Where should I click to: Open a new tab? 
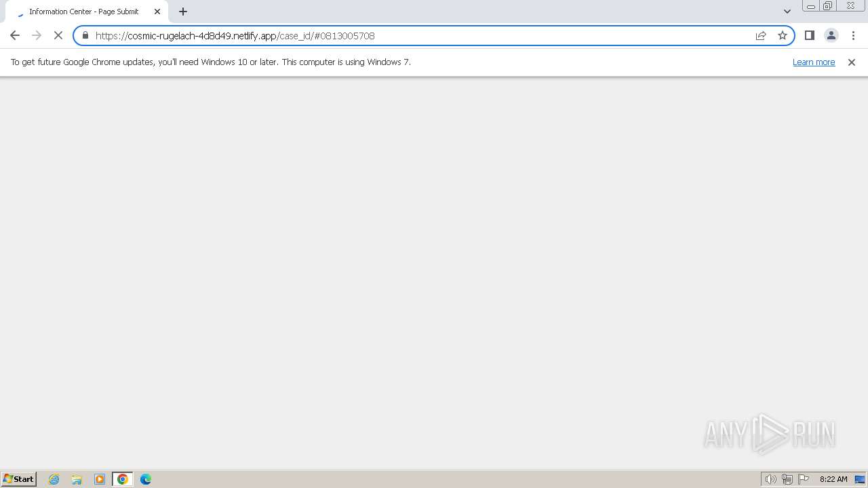[x=183, y=12]
